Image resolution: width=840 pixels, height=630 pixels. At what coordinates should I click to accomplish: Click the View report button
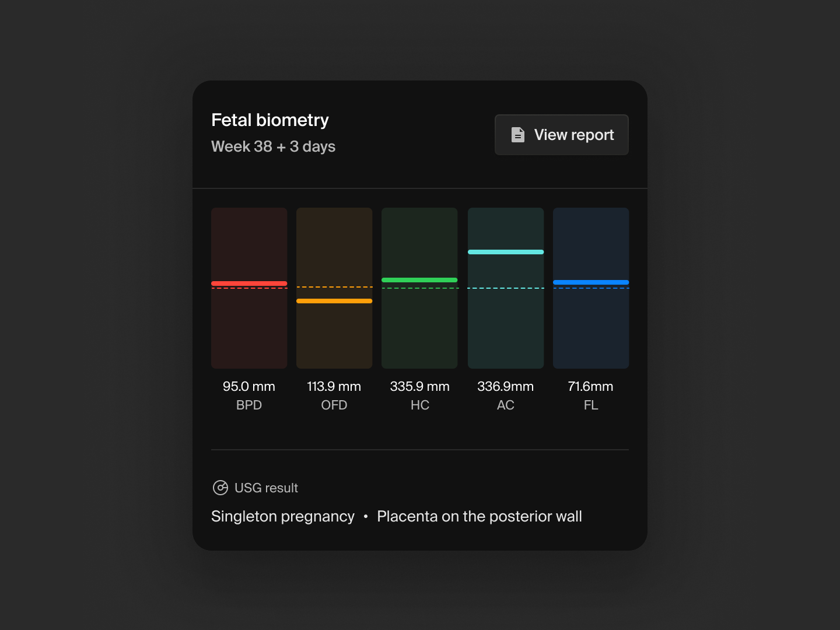coord(561,135)
